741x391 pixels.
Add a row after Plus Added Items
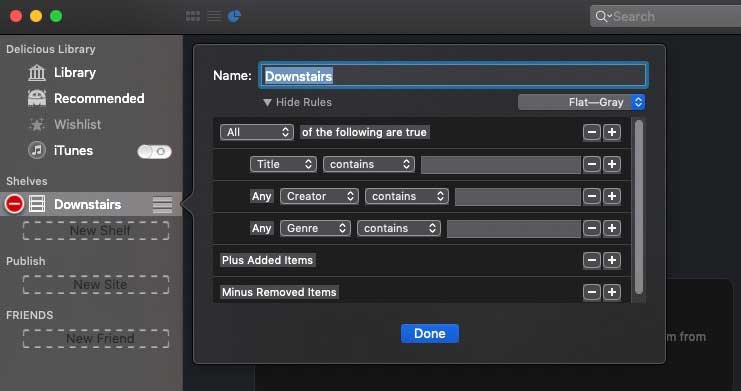point(612,260)
